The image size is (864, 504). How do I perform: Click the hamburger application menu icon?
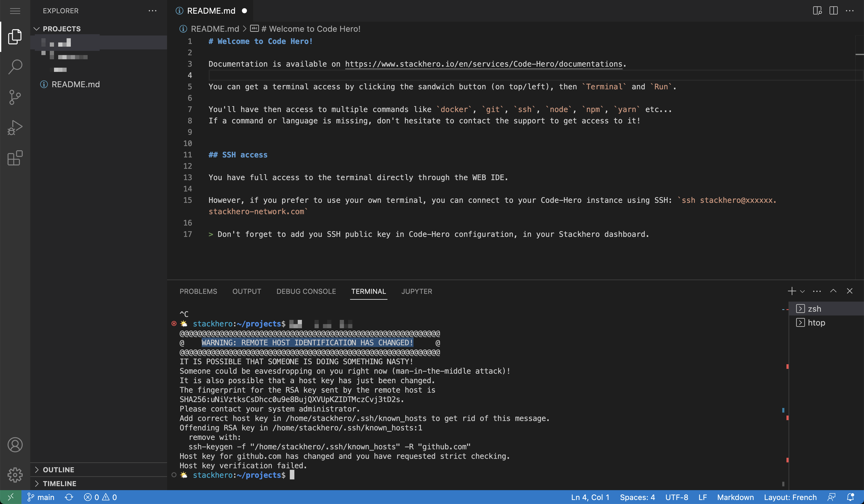15,11
